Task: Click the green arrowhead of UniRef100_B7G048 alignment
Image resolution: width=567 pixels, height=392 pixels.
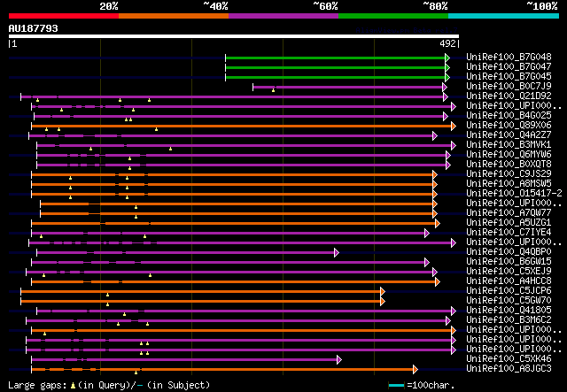Action: click(447, 58)
